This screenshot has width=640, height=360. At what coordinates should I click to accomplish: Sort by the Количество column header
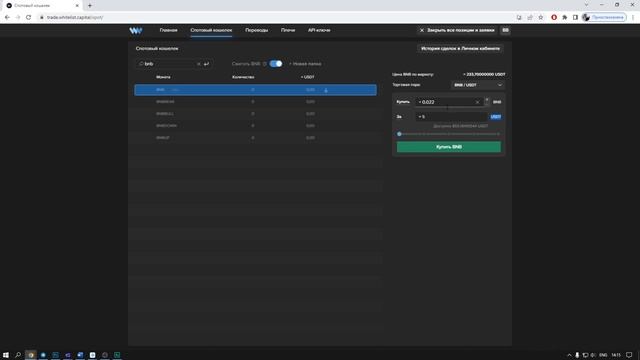coord(243,77)
